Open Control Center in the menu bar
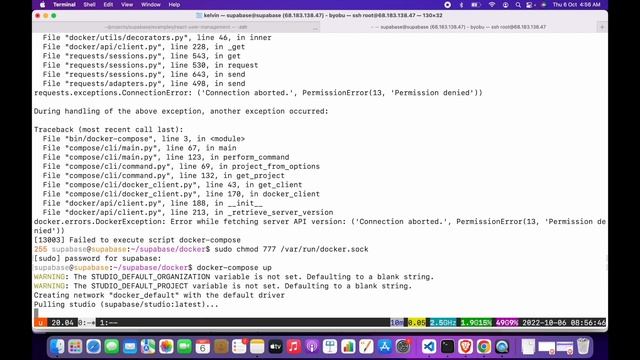Viewport: 640px width, 360px height. point(530,5)
